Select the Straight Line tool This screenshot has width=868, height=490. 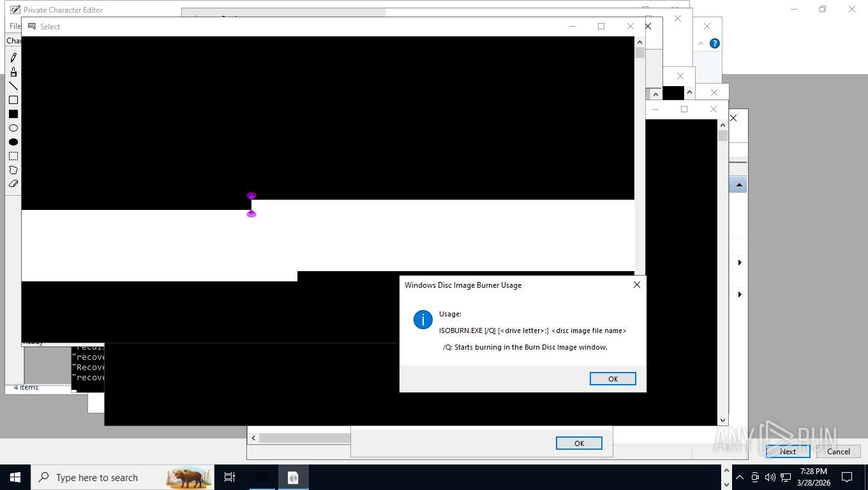point(13,85)
